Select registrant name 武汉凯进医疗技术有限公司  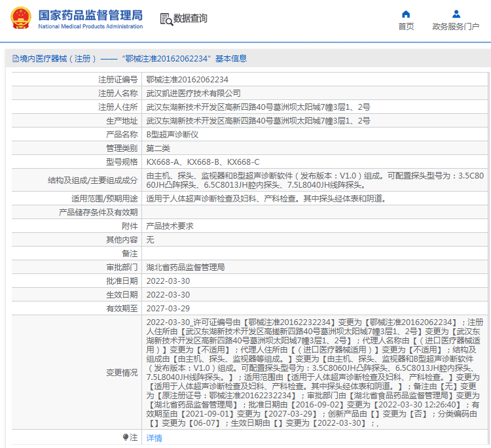pyautogui.click(x=193, y=94)
